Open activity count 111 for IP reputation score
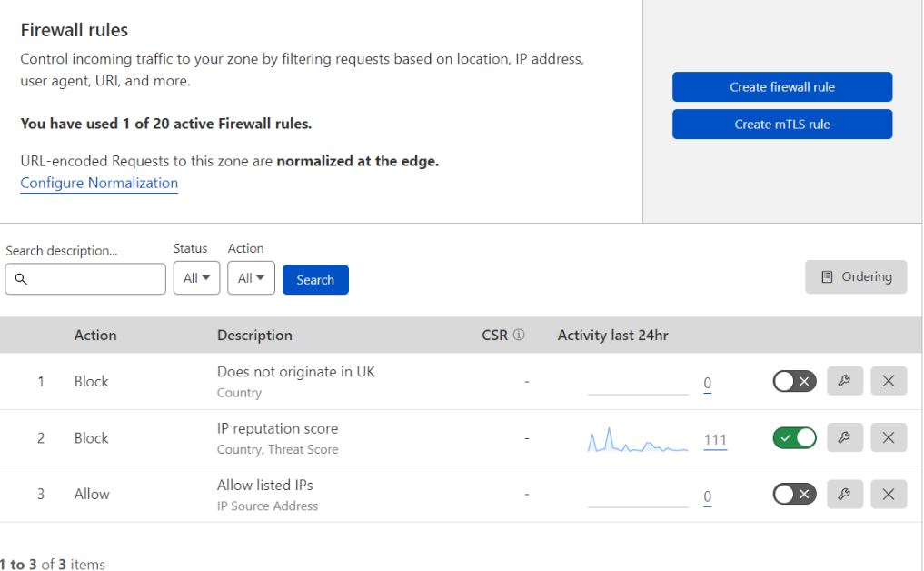 click(715, 440)
